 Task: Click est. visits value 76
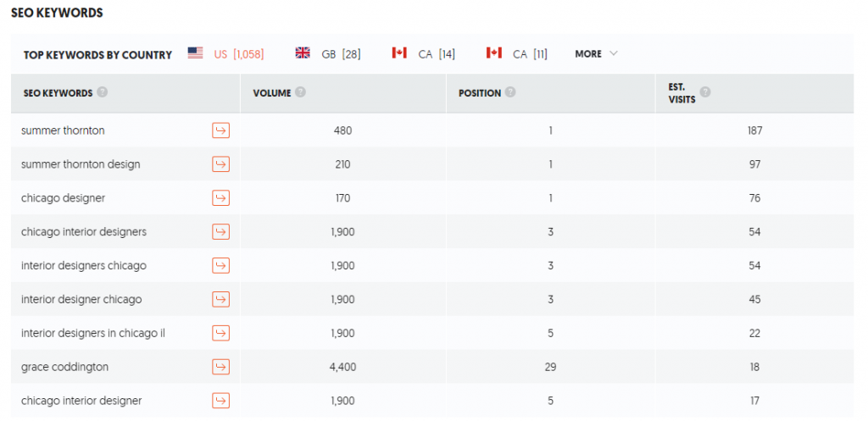[x=754, y=198]
